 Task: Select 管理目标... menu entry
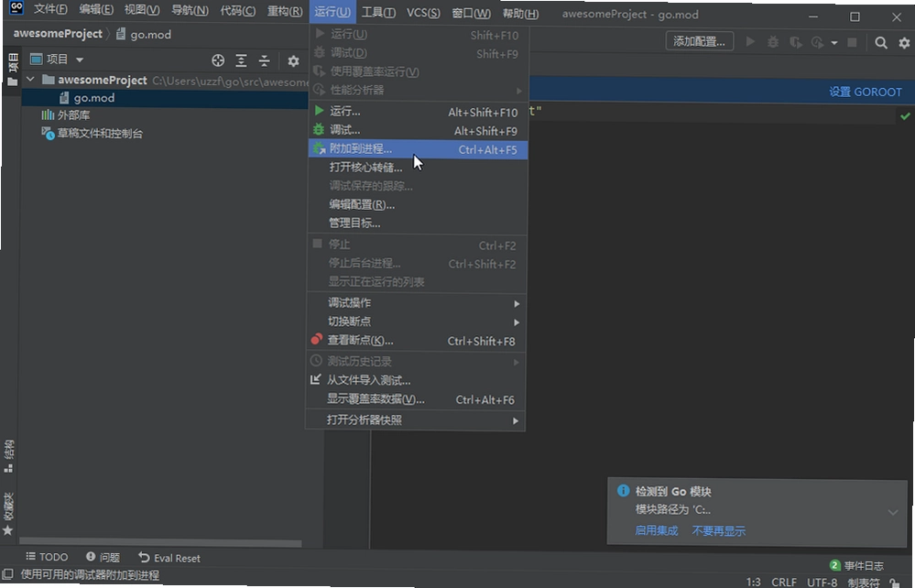click(x=418, y=223)
